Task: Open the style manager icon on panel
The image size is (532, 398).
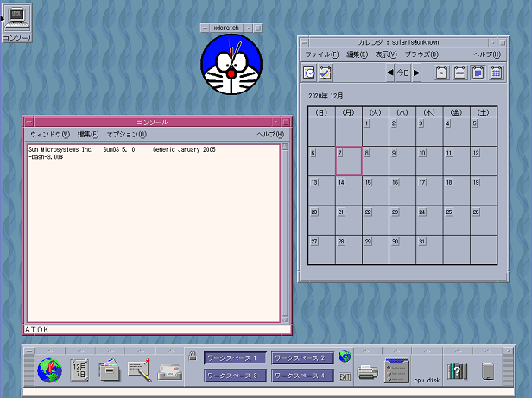Action: (x=396, y=370)
